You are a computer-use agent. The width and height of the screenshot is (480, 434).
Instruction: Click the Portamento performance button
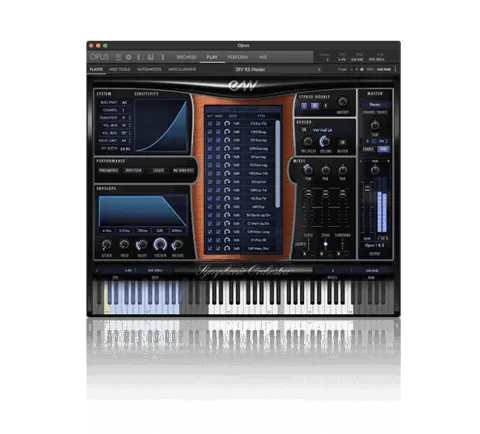pyautogui.click(x=109, y=170)
